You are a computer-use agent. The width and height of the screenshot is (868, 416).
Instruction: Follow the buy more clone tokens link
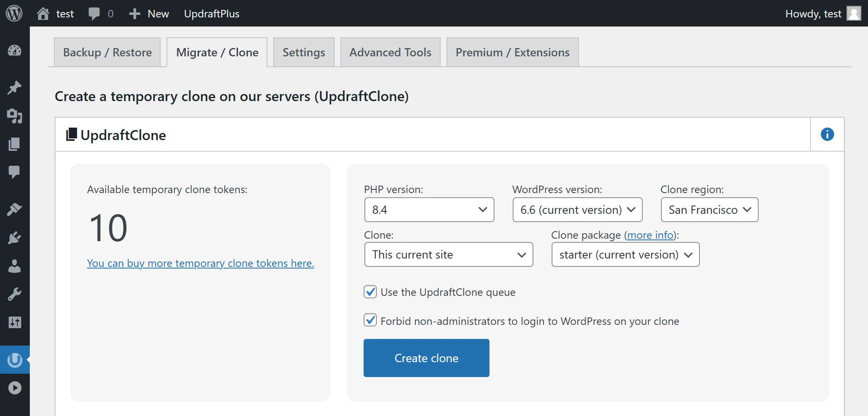[x=200, y=263]
